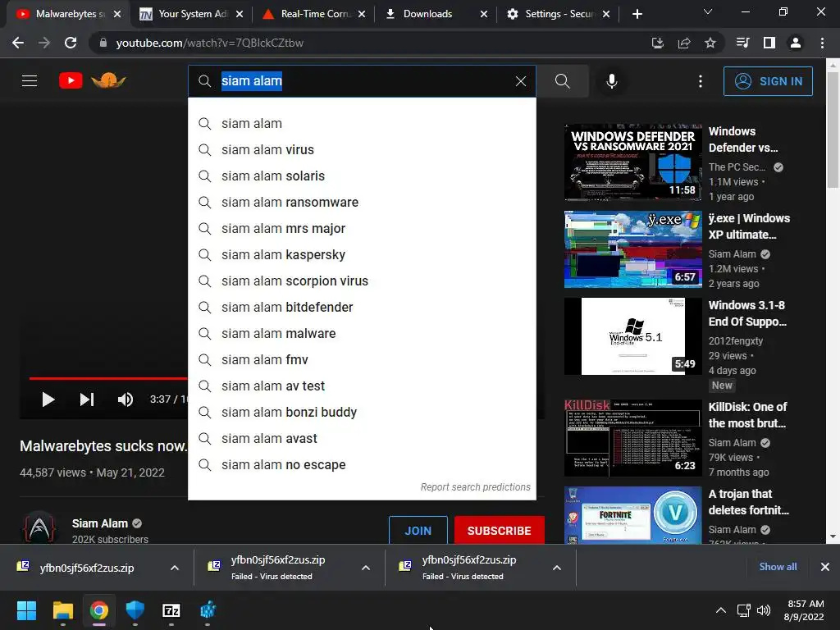Choose suggestion siam alam virus
840x630 pixels.
[362, 149]
